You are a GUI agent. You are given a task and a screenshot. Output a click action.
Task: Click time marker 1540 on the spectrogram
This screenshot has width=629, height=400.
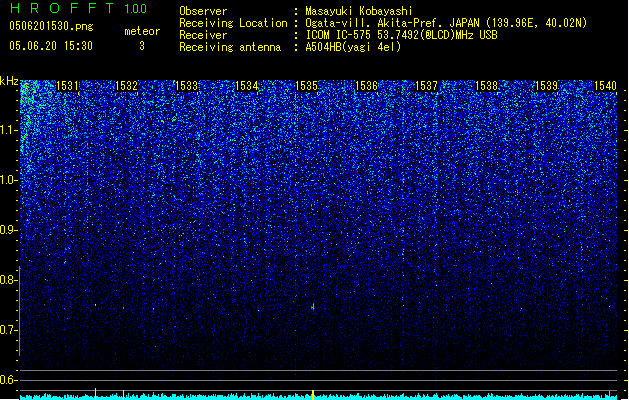click(x=605, y=86)
